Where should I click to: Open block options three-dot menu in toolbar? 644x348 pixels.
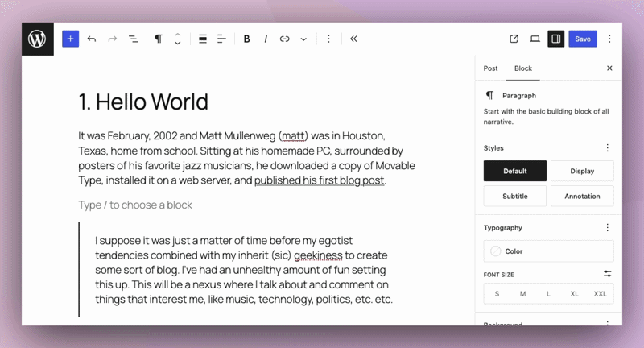click(328, 39)
